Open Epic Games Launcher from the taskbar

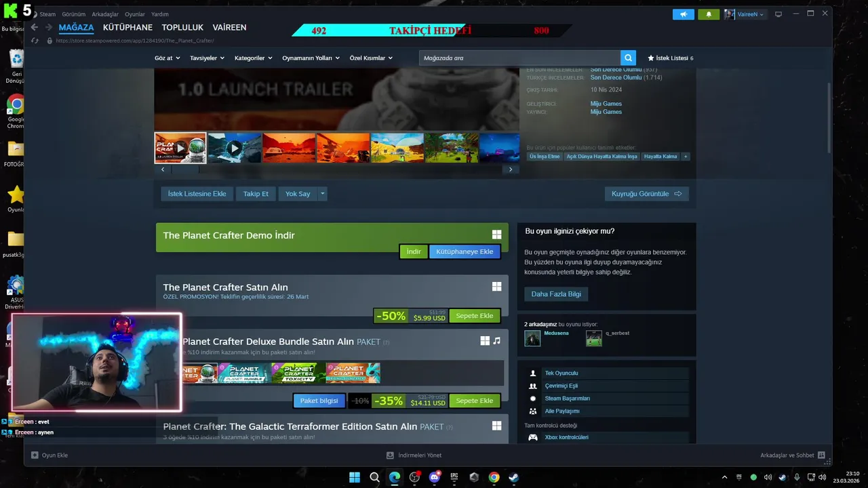point(454,477)
